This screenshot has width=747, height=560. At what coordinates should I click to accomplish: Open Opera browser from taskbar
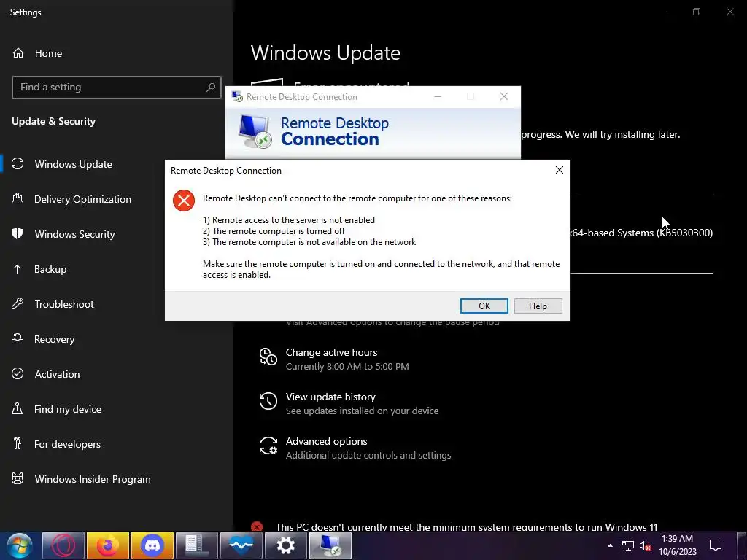[x=63, y=545]
